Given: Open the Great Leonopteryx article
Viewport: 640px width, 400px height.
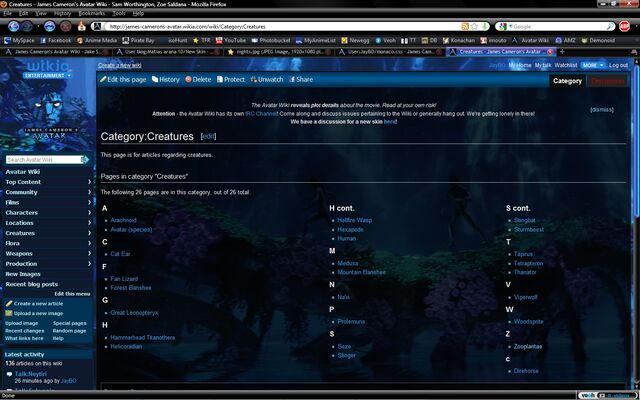Looking at the screenshot, I should (134, 313).
